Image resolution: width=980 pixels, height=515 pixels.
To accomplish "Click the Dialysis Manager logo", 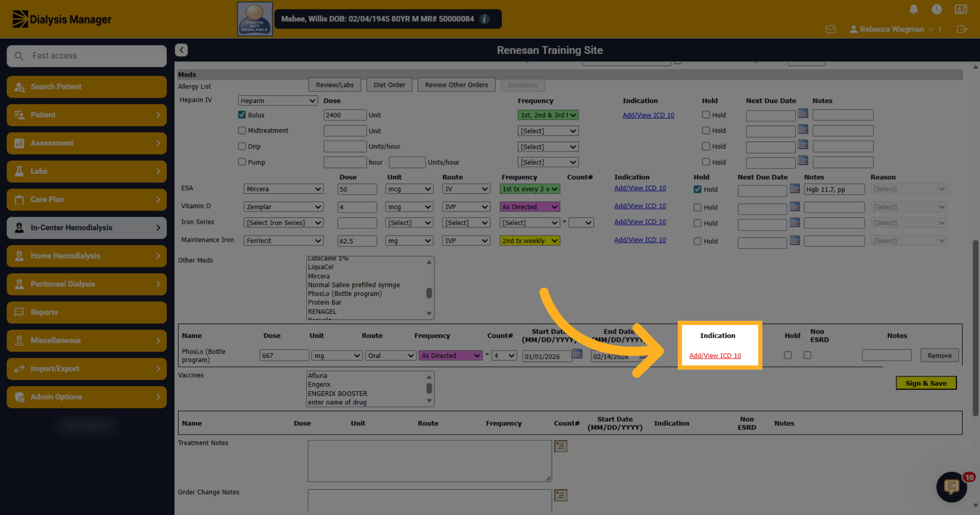I will coord(62,19).
